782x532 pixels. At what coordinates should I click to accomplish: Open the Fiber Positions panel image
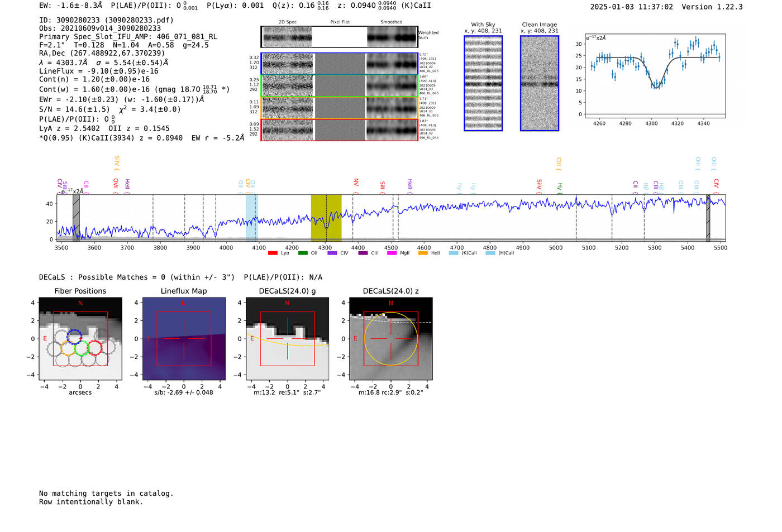[80, 338]
